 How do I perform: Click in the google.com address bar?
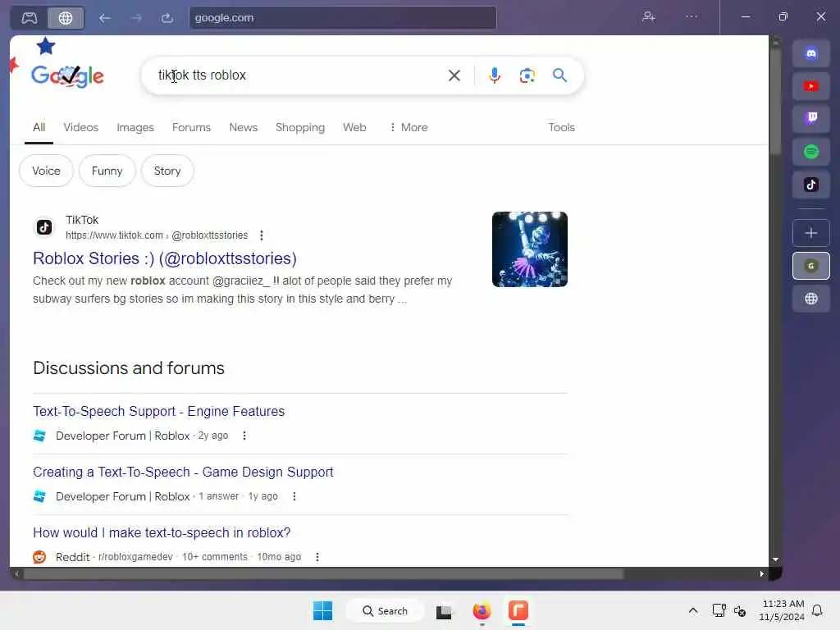click(x=343, y=18)
